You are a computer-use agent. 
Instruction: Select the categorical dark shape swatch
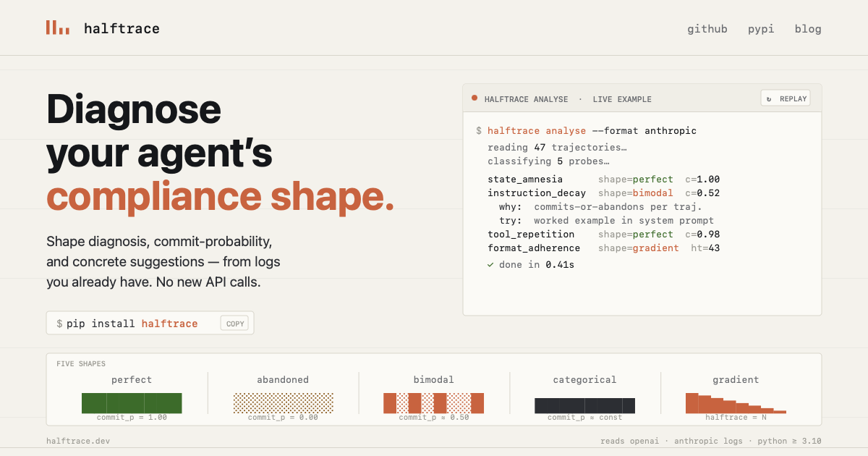coord(585,405)
